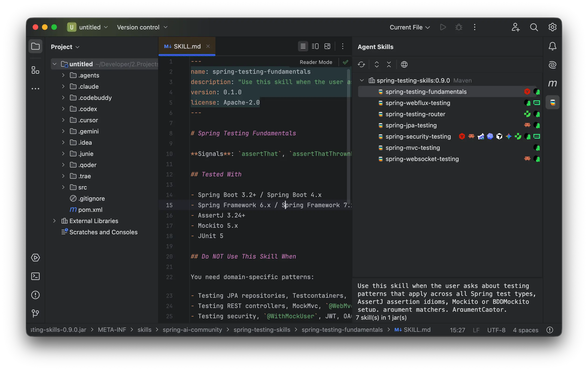Viewport: 588px width, 371px height.
Task: Click the globe icon in Agent Skills toolbar
Action: [x=404, y=65]
